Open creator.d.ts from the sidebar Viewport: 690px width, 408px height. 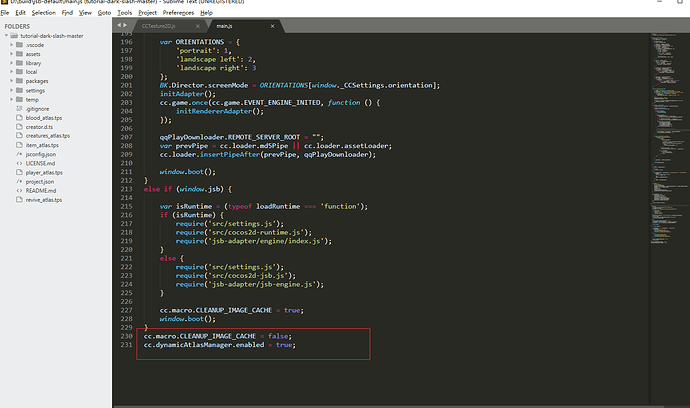pos(39,127)
